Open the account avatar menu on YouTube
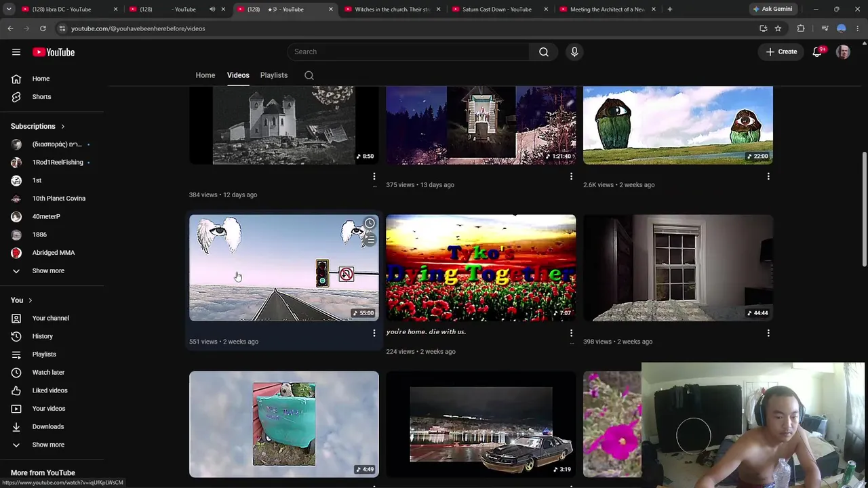Image resolution: width=868 pixels, height=488 pixels. (x=843, y=52)
